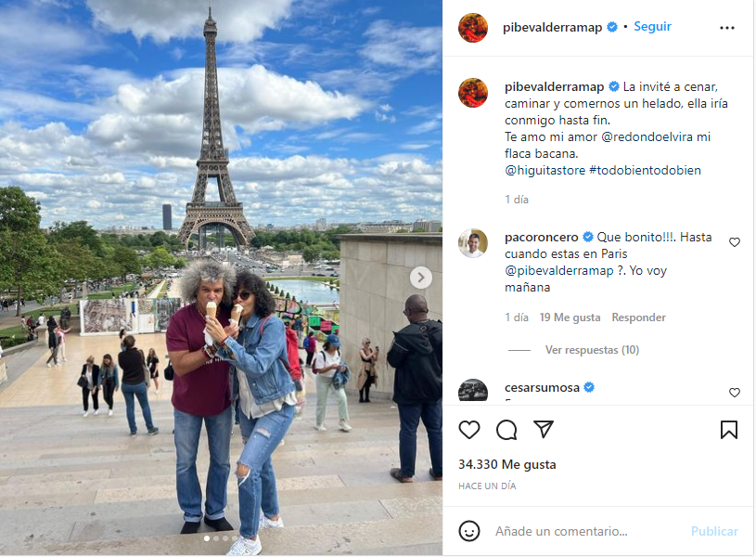756x557 pixels.
Task: Like cesarsumosa's comment with the heart
Action: (735, 393)
